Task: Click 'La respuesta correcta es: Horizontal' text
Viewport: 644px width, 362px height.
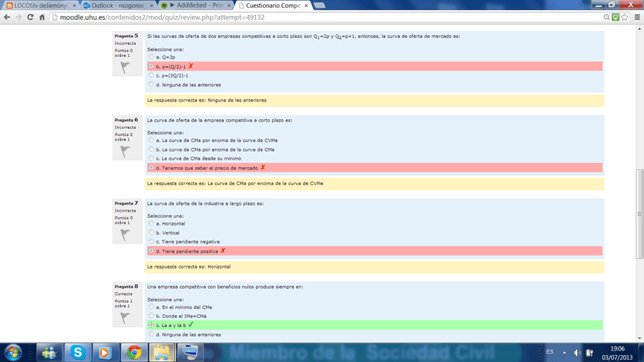Action: click(189, 267)
